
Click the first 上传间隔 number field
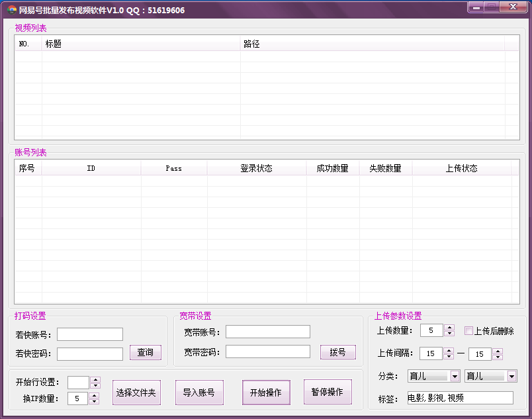[431, 353]
